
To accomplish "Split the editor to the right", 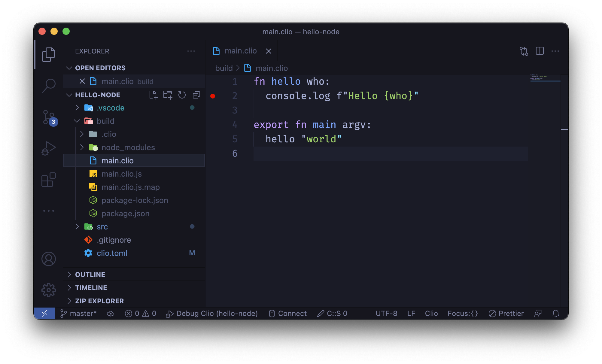I will 540,51.
